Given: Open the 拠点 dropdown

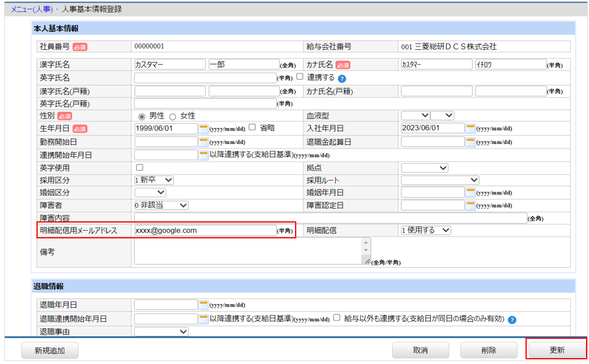Looking at the screenshot, I should pyautogui.click(x=424, y=168).
